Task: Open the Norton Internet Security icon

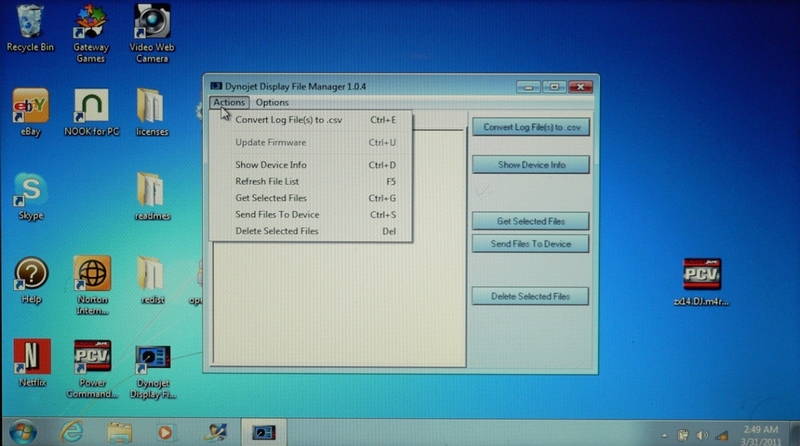Action: (x=92, y=274)
